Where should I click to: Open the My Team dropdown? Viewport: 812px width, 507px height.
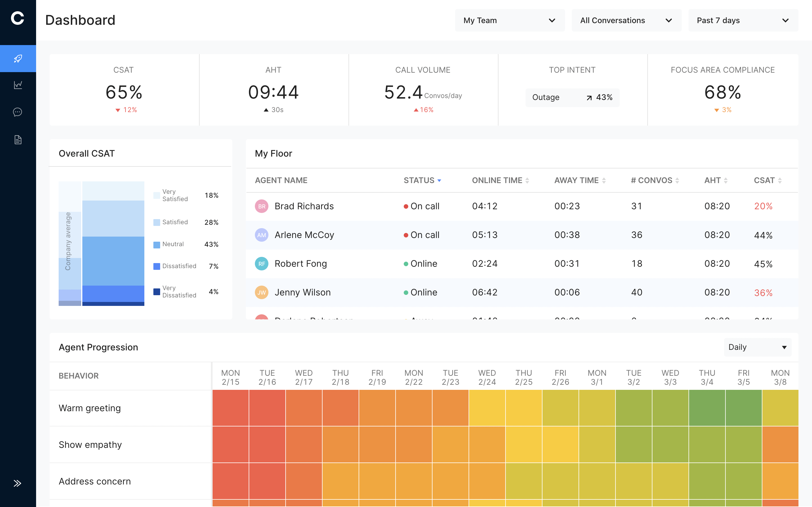pyautogui.click(x=509, y=21)
